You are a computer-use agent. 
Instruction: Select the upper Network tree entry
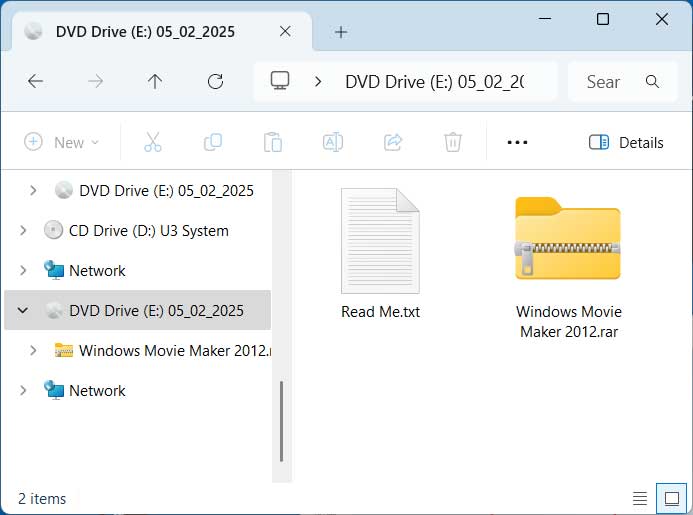pos(97,271)
